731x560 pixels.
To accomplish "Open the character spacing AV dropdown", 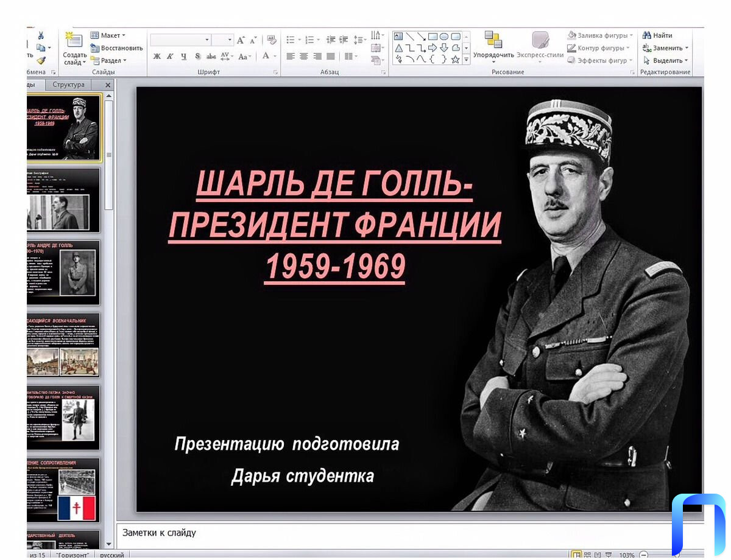I will (x=227, y=57).
